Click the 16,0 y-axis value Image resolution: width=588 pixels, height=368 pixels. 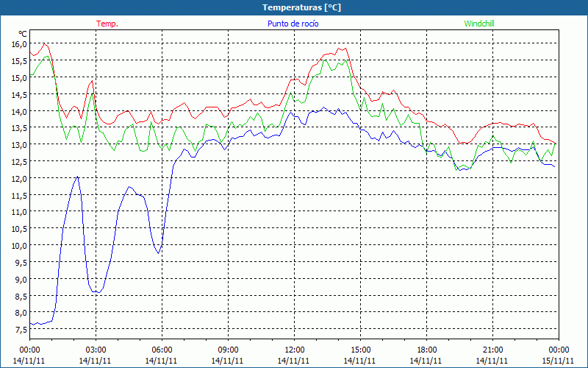pos(20,44)
